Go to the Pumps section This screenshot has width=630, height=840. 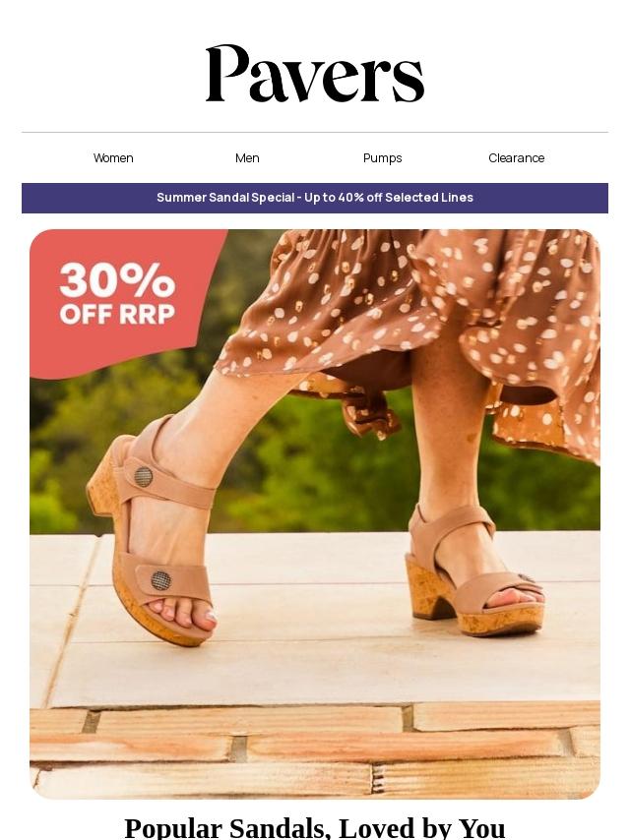click(x=382, y=158)
